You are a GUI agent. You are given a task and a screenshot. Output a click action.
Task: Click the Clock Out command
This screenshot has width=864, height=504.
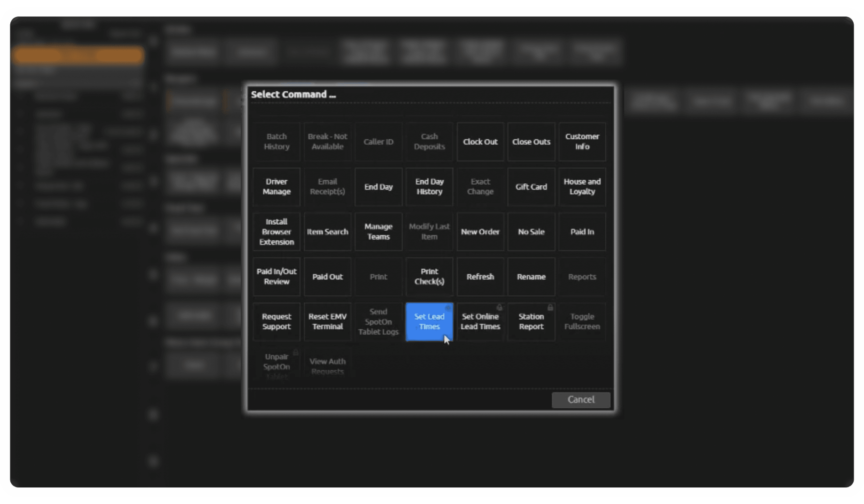[480, 141]
